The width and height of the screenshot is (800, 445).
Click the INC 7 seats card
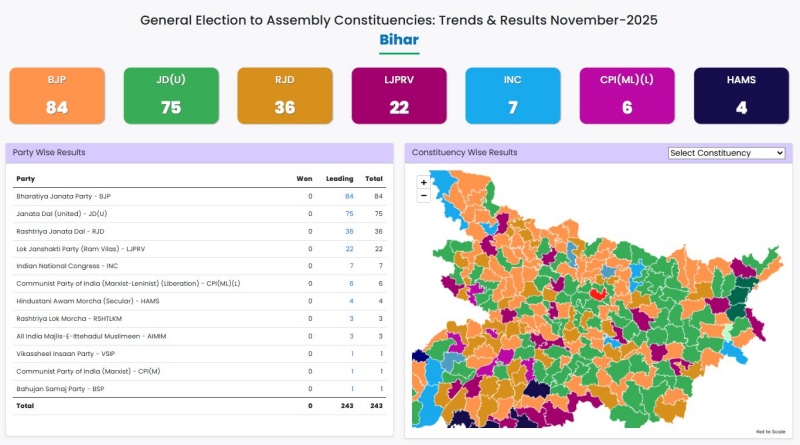pos(513,95)
